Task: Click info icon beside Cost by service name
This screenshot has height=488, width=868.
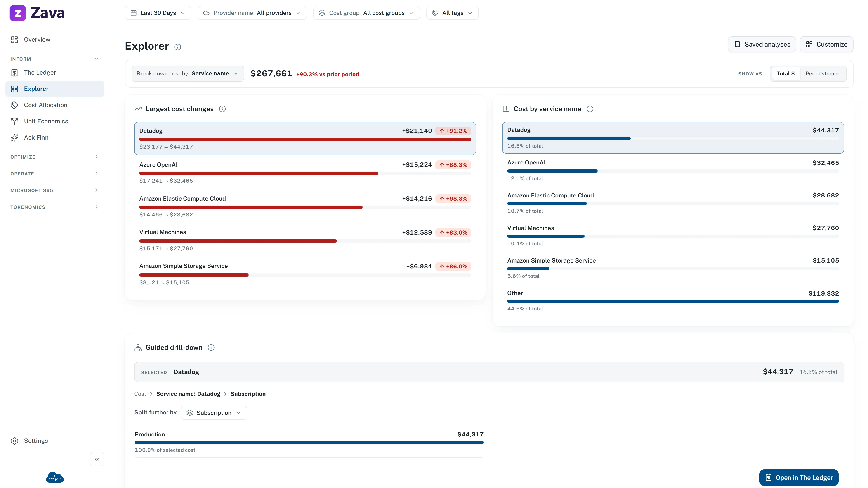Action: point(590,109)
